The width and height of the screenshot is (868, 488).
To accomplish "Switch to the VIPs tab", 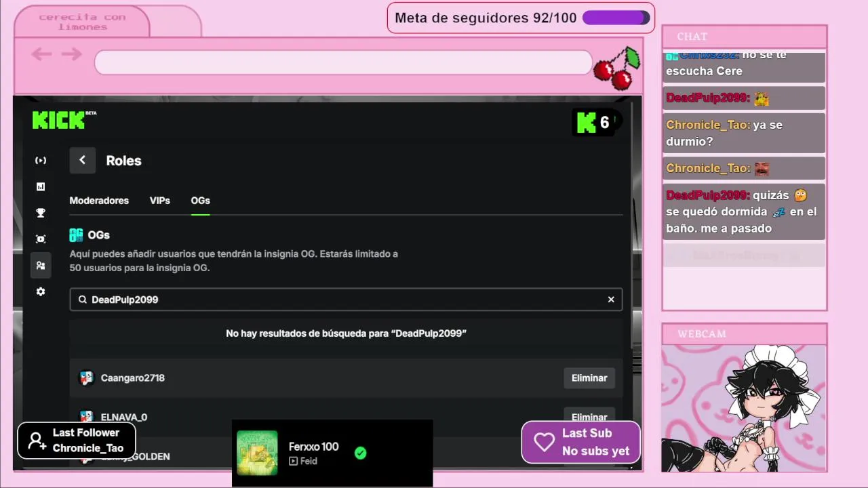I will coord(160,201).
